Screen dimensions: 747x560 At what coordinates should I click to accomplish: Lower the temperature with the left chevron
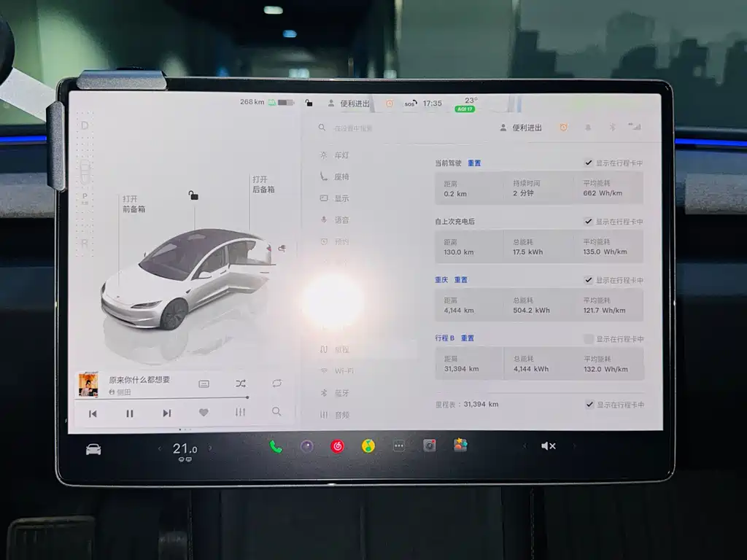tap(160, 448)
